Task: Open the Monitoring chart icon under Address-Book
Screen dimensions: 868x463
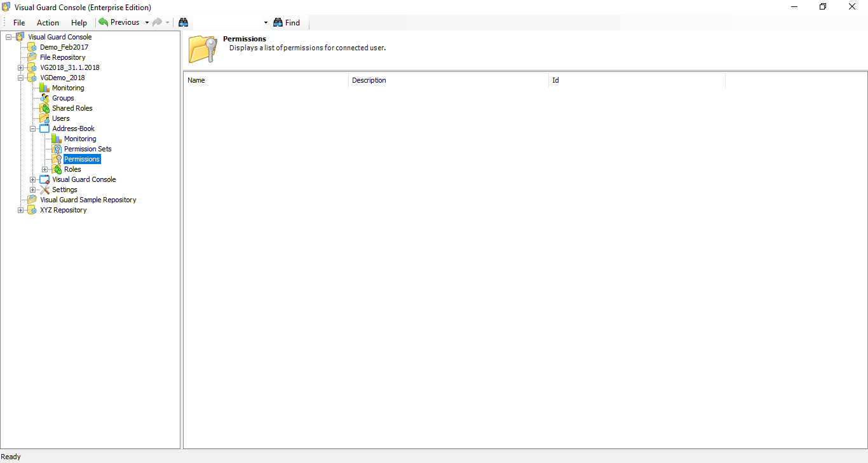Action: point(57,139)
